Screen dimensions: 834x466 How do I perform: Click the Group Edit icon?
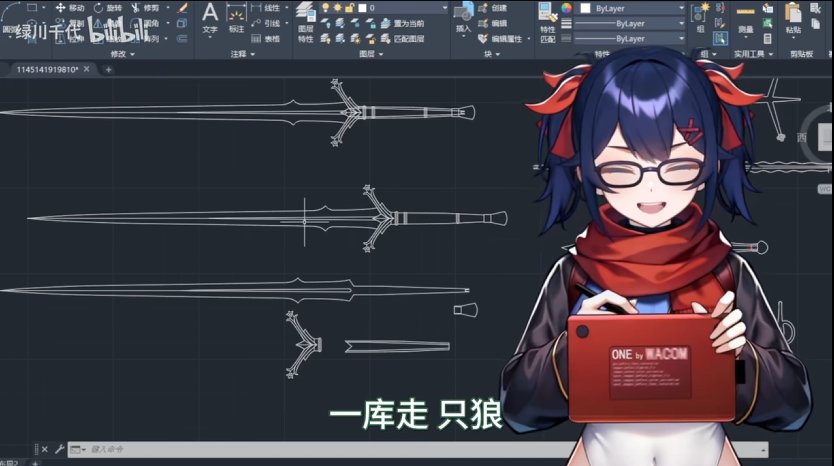tap(720, 23)
